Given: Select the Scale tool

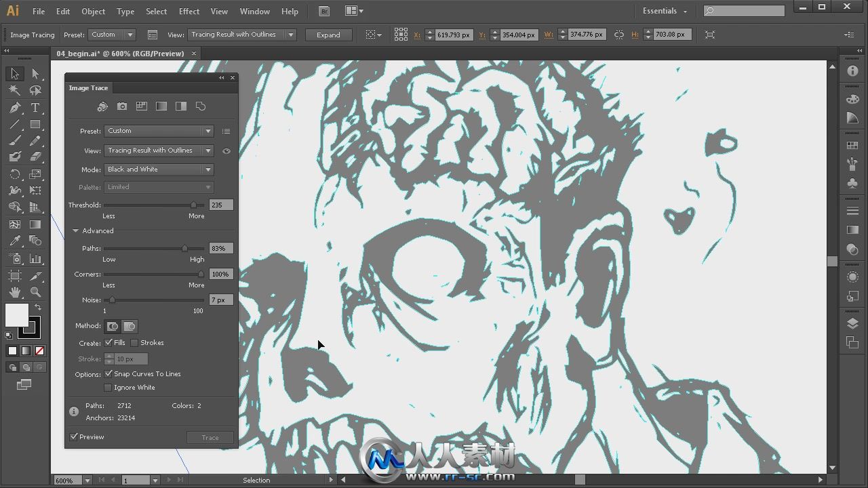Looking at the screenshot, I should coord(35,175).
